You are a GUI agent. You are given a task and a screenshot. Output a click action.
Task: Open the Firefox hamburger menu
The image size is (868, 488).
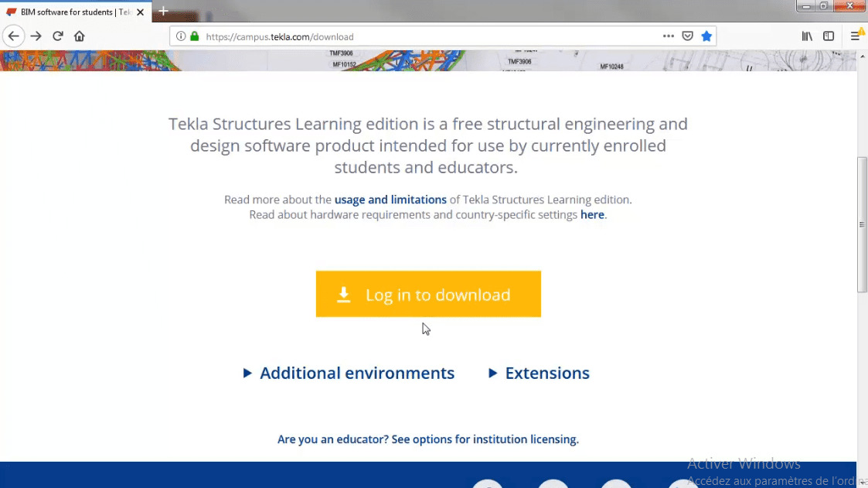[x=856, y=36]
